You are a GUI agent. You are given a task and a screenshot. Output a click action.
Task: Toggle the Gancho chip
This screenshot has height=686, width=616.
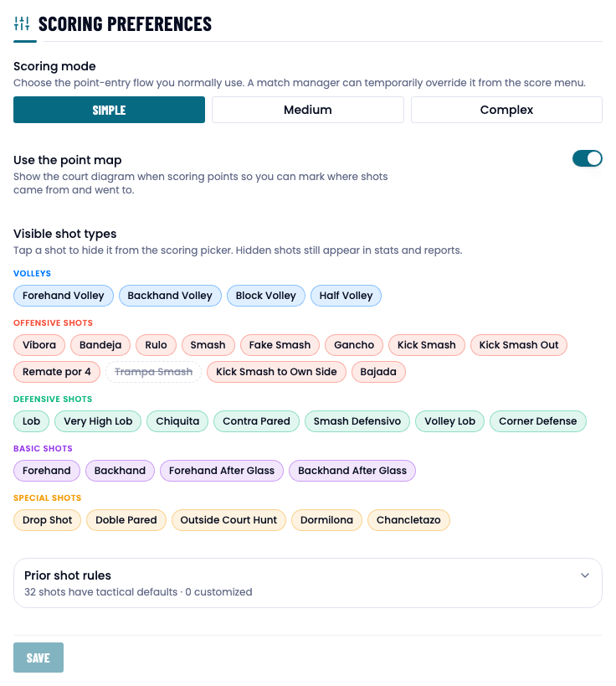point(354,345)
